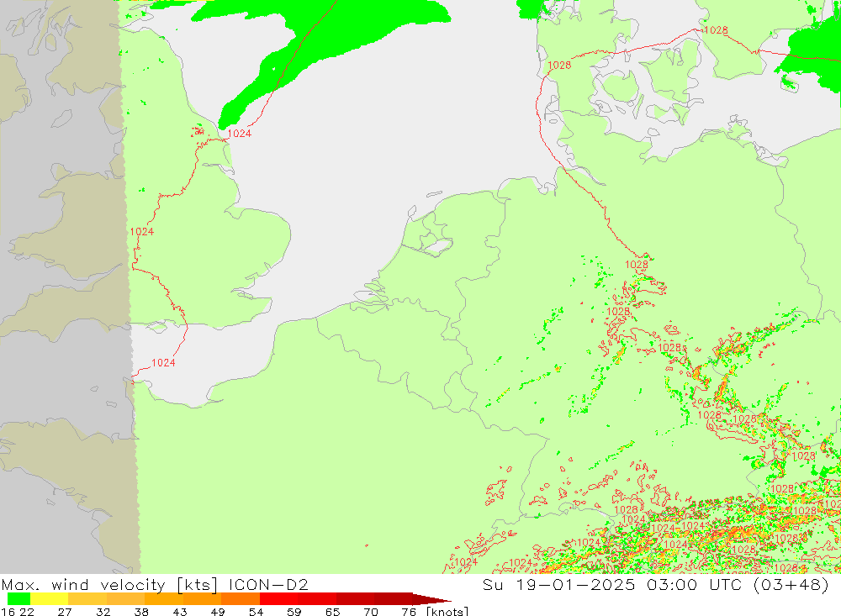The width and height of the screenshot is (841, 616).
Task: Click the 1028 isobar label on Denmark's west coast
Action: [559, 66]
